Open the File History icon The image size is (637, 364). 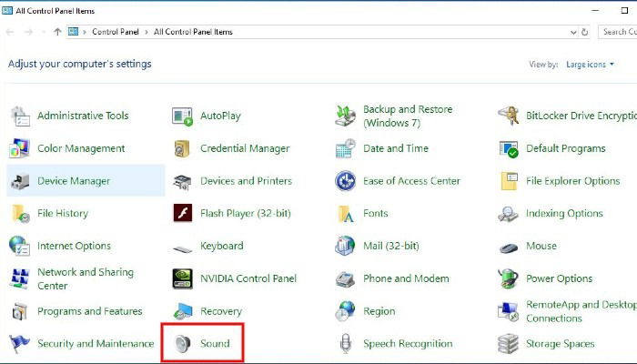(x=20, y=214)
